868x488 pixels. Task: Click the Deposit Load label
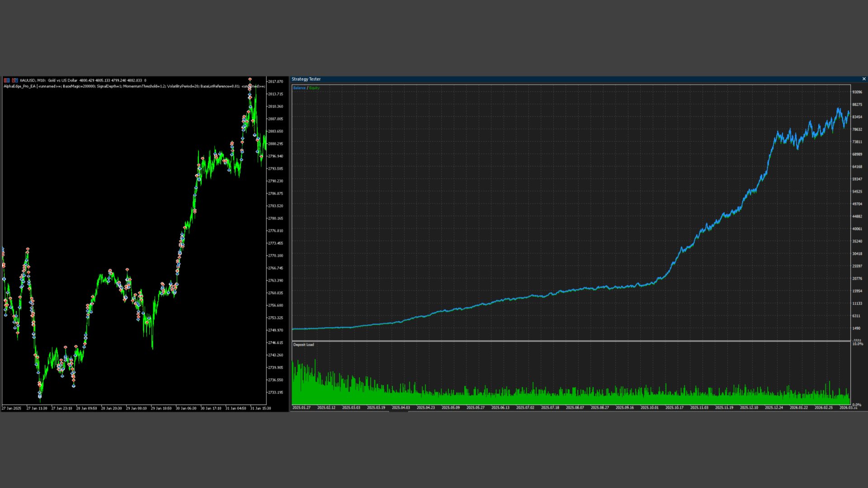click(303, 345)
